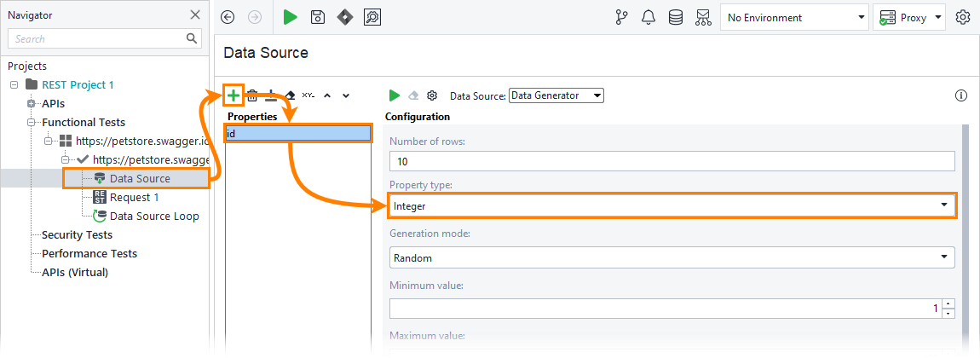Click the Number of rows field
Viewport: 980px width, 358px height.
pyautogui.click(x=672, y=161)
